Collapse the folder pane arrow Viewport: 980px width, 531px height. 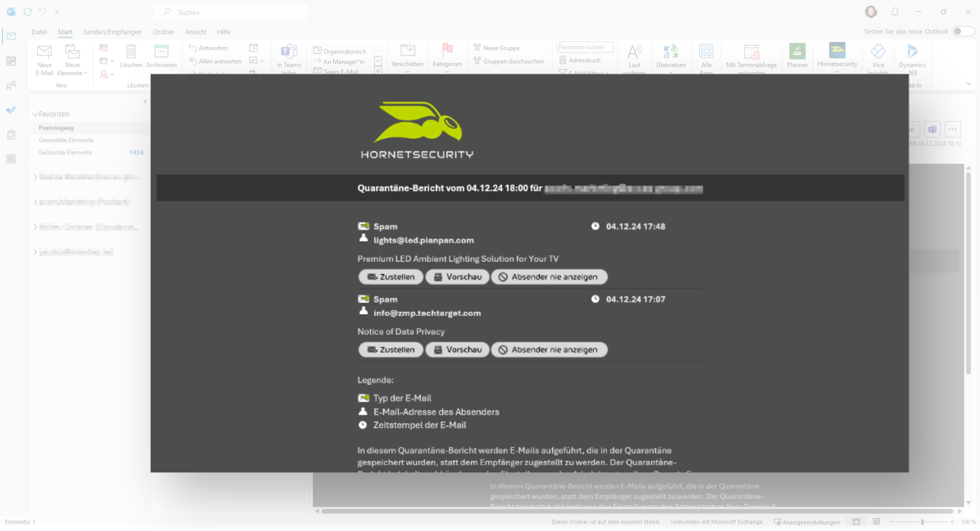tap(145, 102)
